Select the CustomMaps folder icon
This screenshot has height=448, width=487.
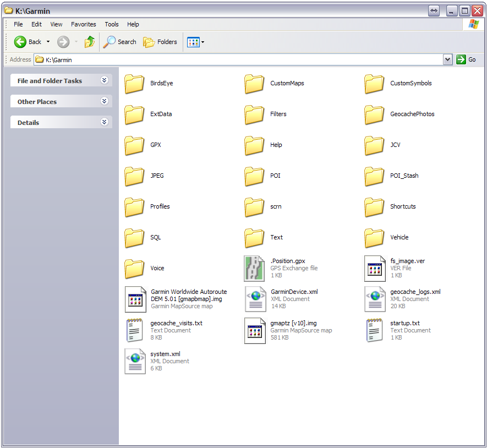254,84
